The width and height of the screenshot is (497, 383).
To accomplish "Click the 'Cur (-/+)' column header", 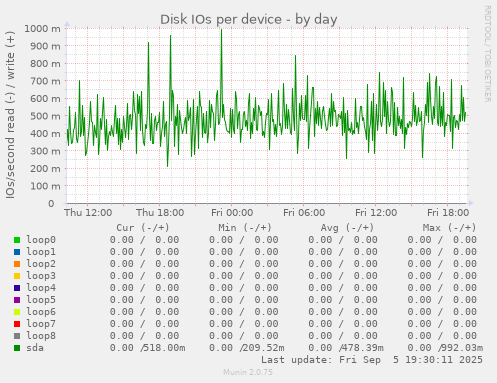I will point(143,228).
